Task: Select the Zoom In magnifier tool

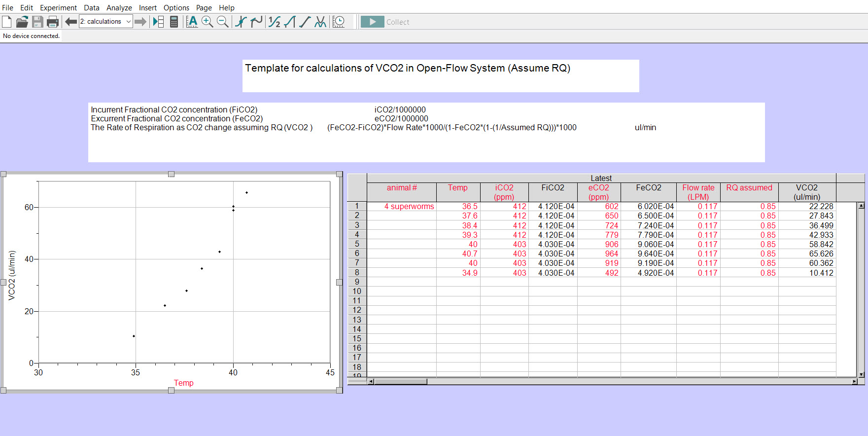Action: (x=208, y=22)
